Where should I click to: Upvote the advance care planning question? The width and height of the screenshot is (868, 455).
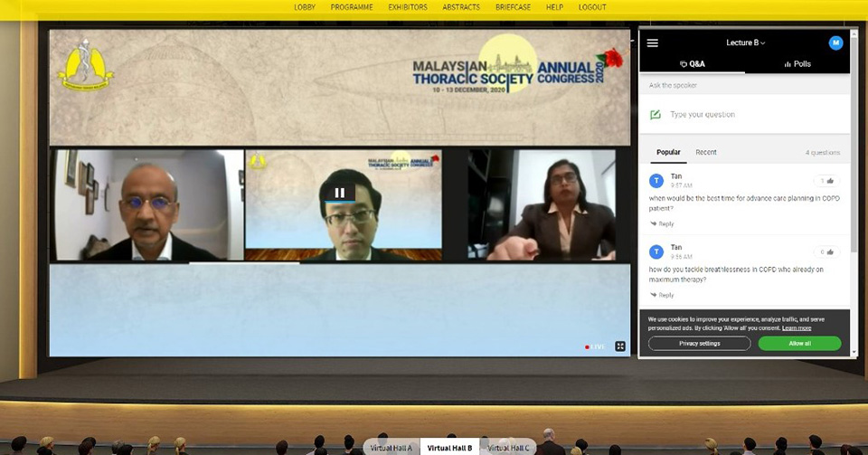click(826, 181)
